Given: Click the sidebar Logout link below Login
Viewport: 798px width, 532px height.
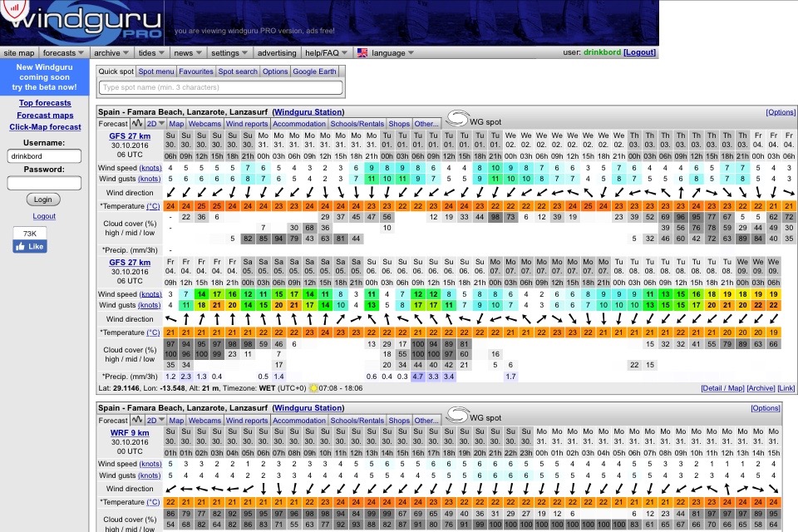Looking at the screenshot, I should (44, 216).
